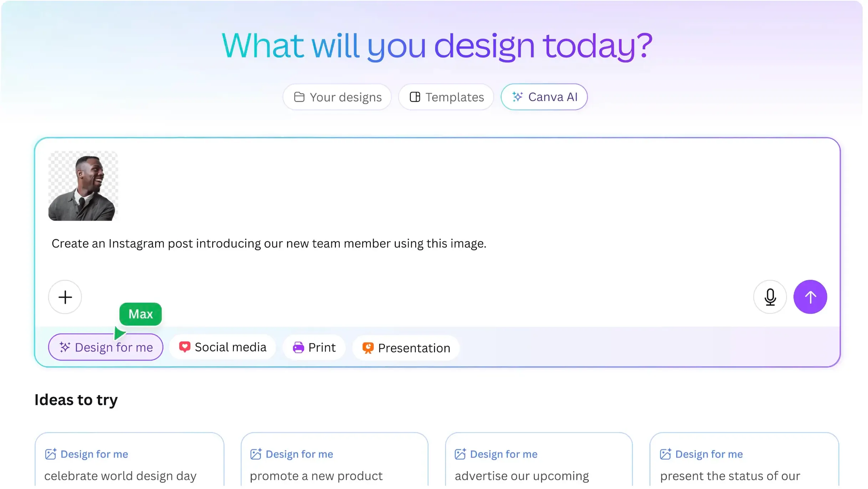
Task: Click into the Instagram post prompt text
Action: pos(269,244)
